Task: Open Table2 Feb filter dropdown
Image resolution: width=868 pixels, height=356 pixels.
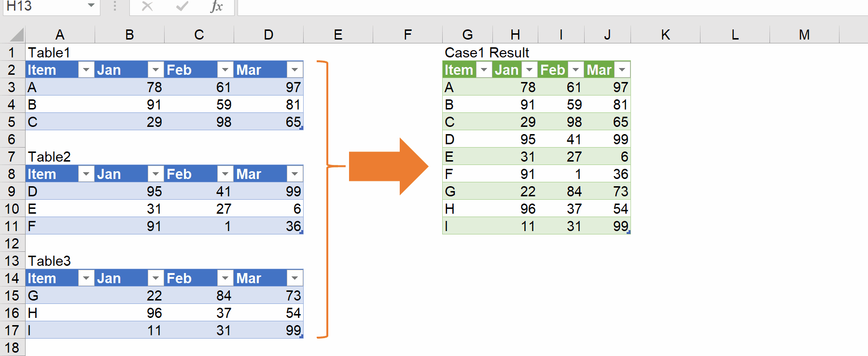Action: 225,174
